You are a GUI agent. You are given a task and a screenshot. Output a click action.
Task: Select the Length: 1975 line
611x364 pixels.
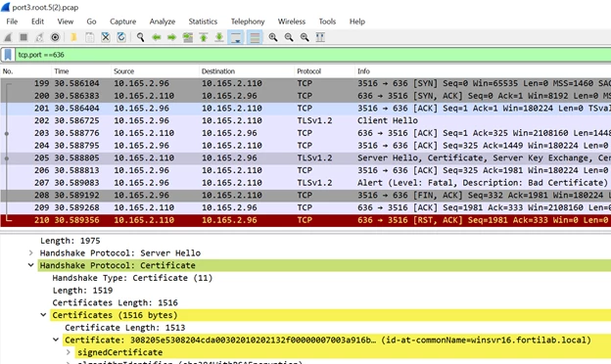[70, 241]
